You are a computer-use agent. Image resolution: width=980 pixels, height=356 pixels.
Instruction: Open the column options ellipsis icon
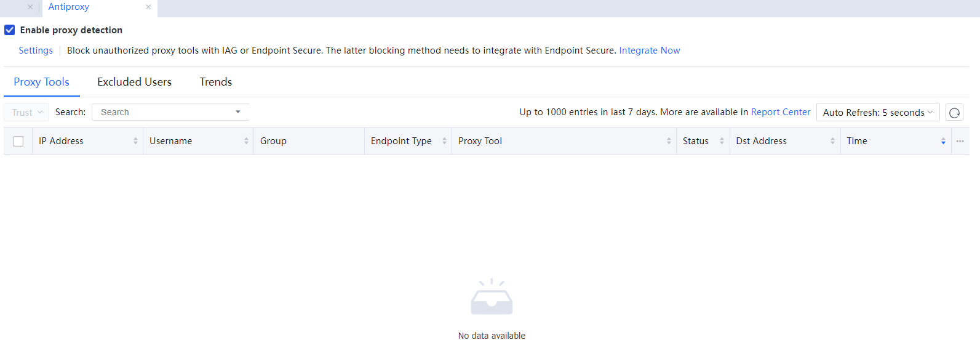pyautogui.click(x=960, y=141)
